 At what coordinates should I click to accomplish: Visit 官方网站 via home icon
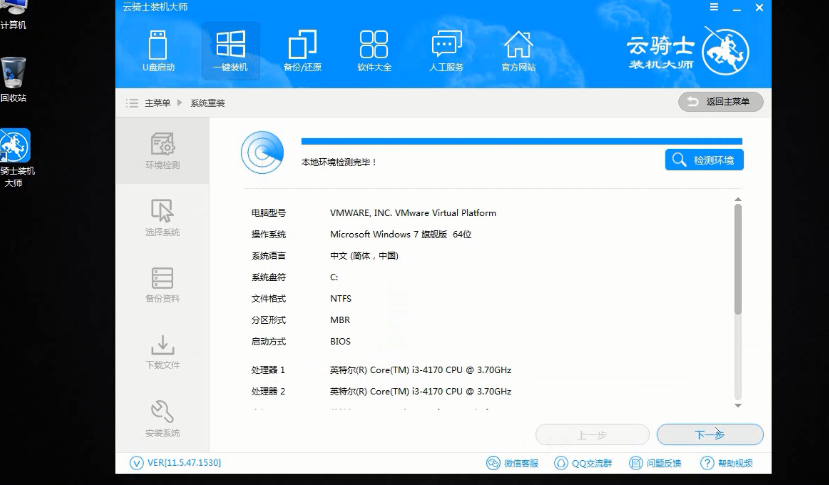518,51
